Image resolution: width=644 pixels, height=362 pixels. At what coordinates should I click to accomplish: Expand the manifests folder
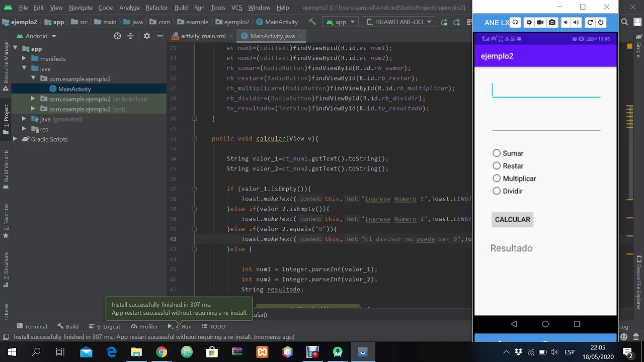(x=24, y=59)
